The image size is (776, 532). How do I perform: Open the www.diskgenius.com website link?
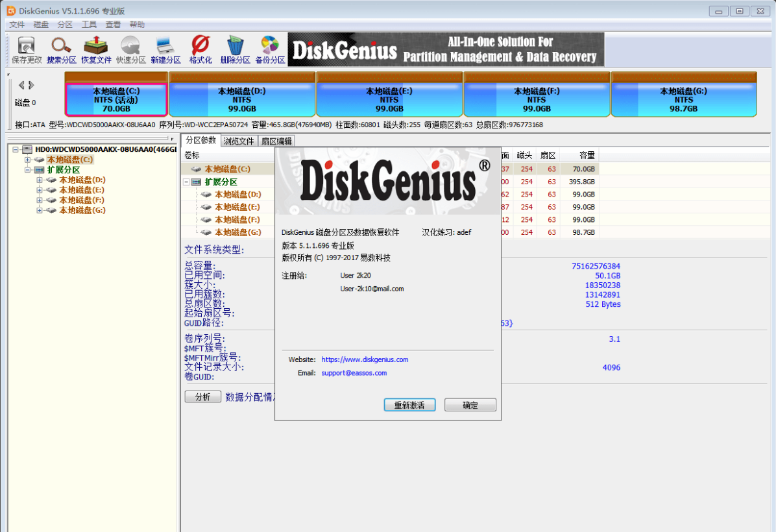365,359
